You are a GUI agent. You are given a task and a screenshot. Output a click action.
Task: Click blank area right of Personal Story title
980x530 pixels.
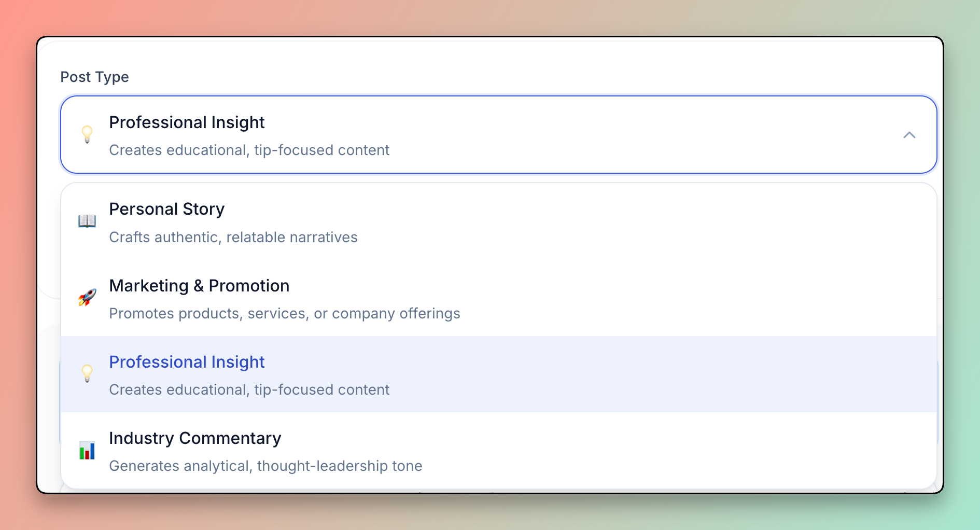pyautogui.click(x=570, y=210)
